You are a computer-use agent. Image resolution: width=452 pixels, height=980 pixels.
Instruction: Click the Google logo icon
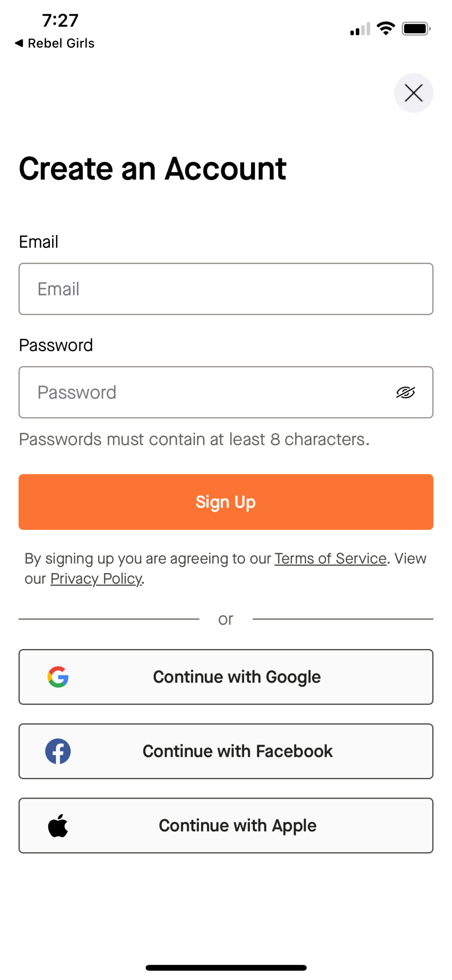58,677
